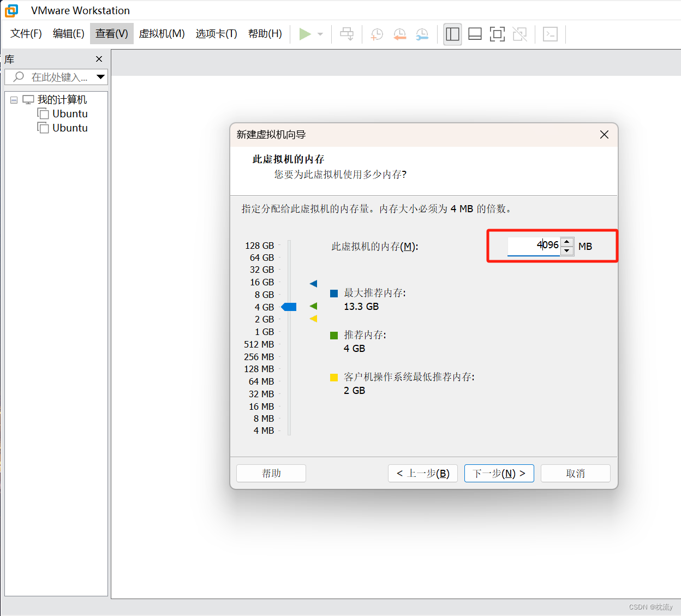Click the take snapshot clock icon

(x=377, y=34)
